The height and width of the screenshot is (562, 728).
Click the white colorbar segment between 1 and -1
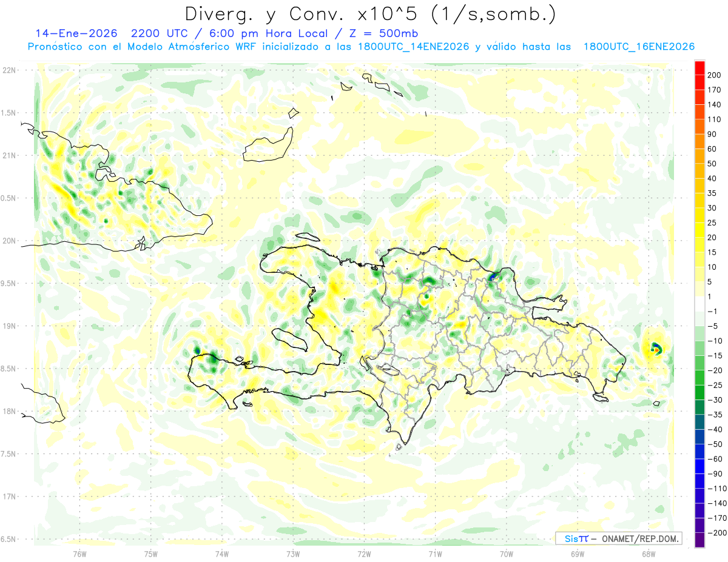tap(699, 304)
